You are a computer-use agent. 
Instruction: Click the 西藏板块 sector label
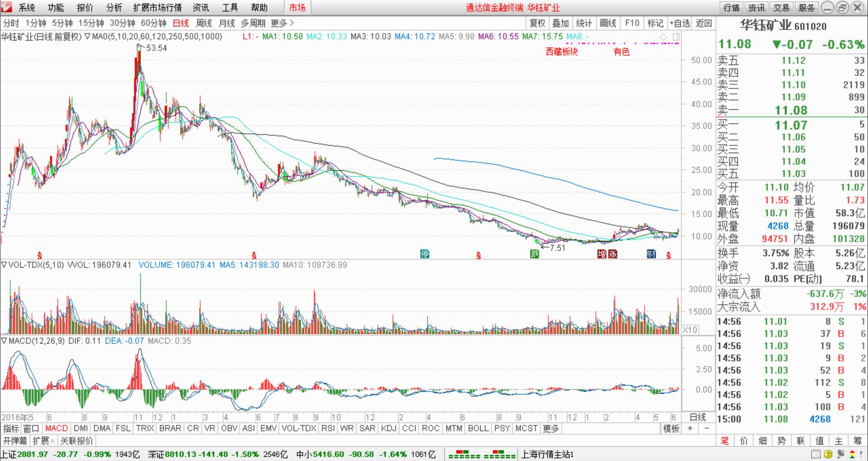tap(562, 52)
